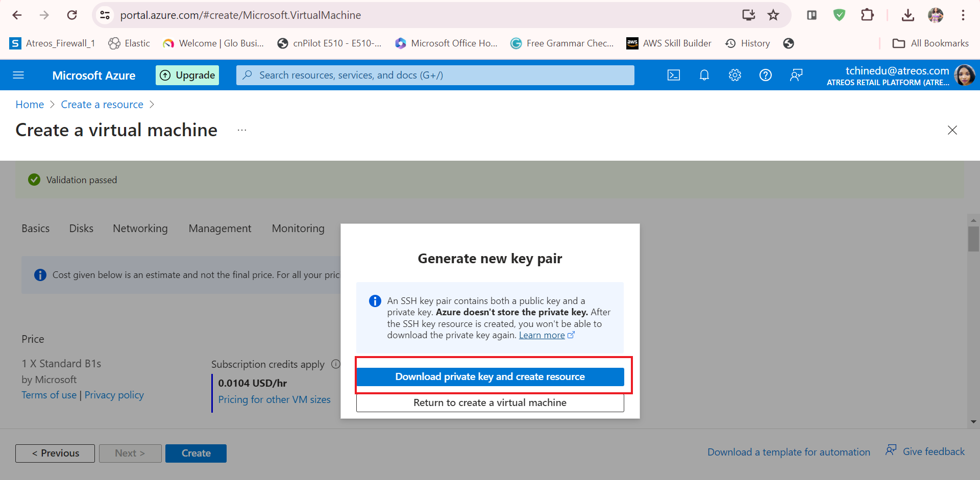Close the Create a virtual machine blade
This screenshot has width=980, height=480.
click(952, 130)
